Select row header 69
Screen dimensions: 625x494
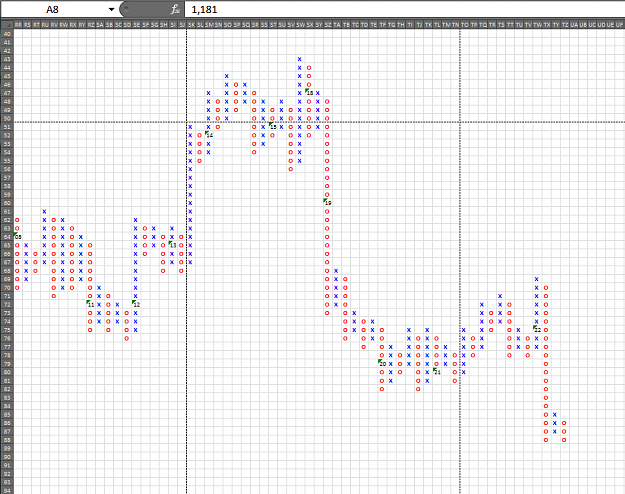click(x=7, y=279)
